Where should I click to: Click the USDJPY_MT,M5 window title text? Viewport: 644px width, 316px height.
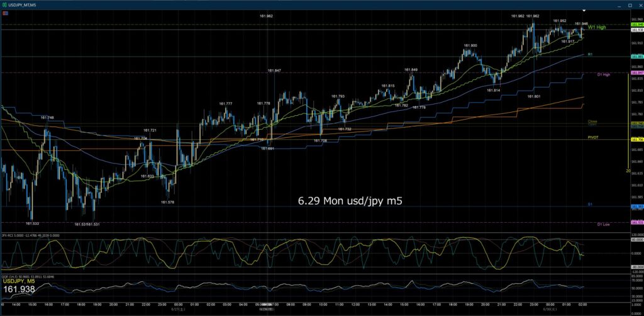point(23,4)
